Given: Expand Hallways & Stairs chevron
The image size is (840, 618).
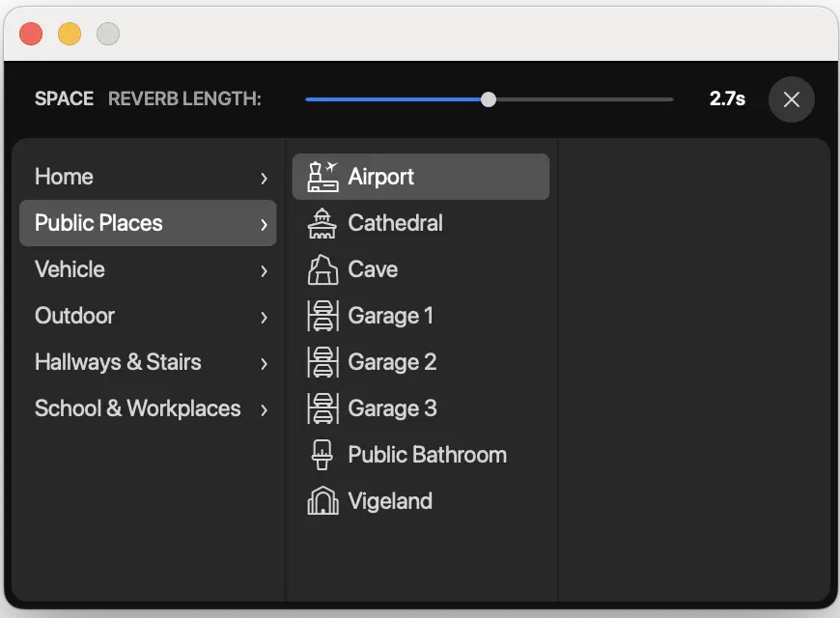Looking at the screenshot, I should pyautogui.click(x=264, y=363).
